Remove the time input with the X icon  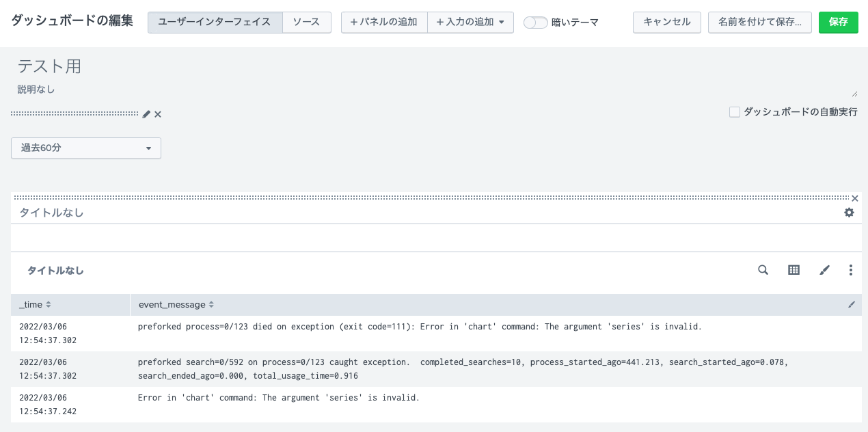157,114
